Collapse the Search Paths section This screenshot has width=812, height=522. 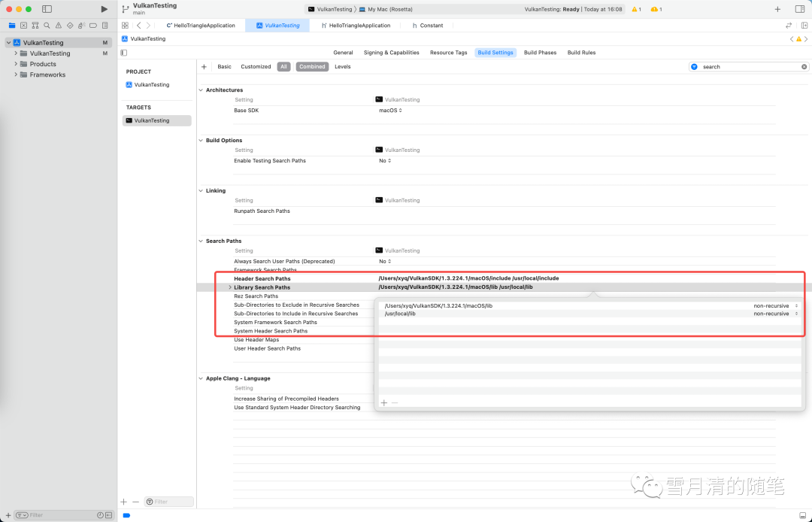(x=201, y=241)
